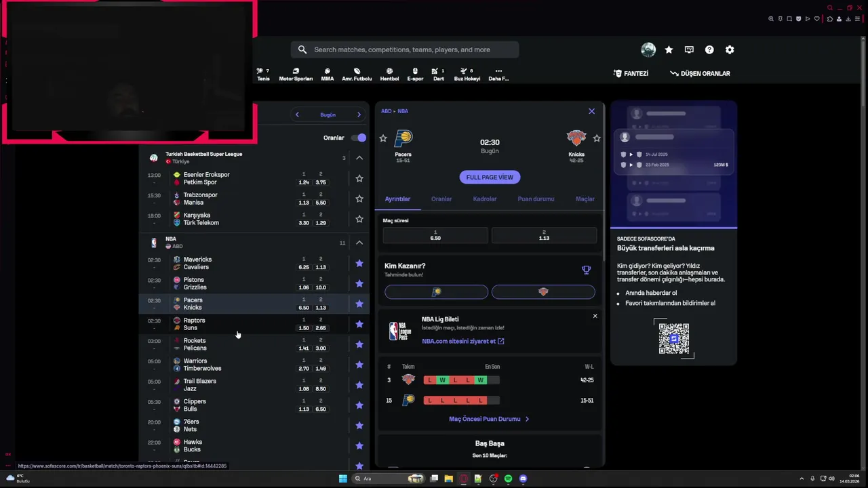Unfavorite the Rockets-Pelicans match

point(359,344)
